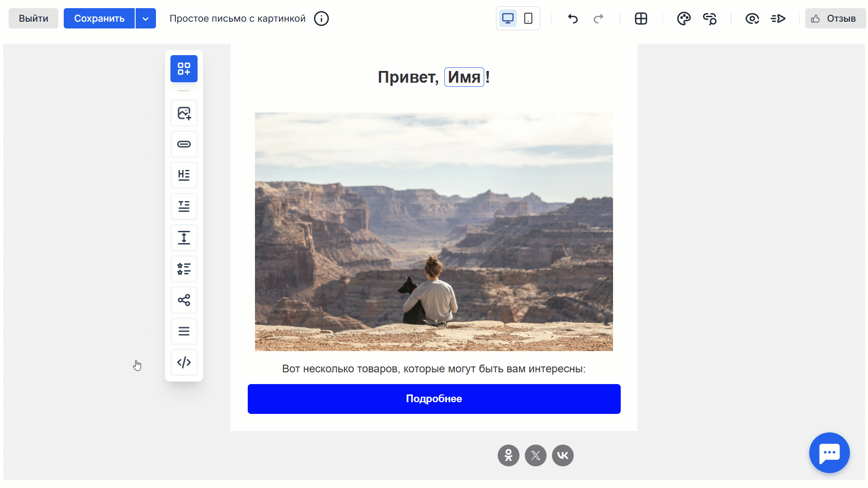This screenshot has width=868, height=488.
Task: Insert list with icons block
Action: pos(184,269)
